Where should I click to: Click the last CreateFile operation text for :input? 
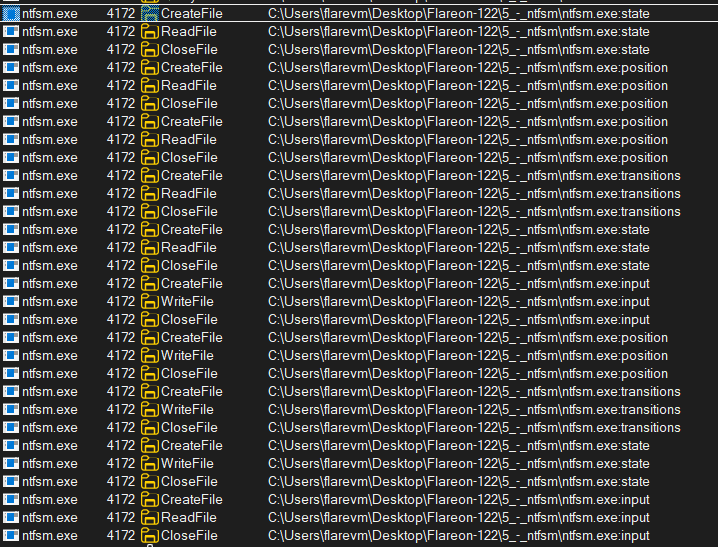pos(191,500)
